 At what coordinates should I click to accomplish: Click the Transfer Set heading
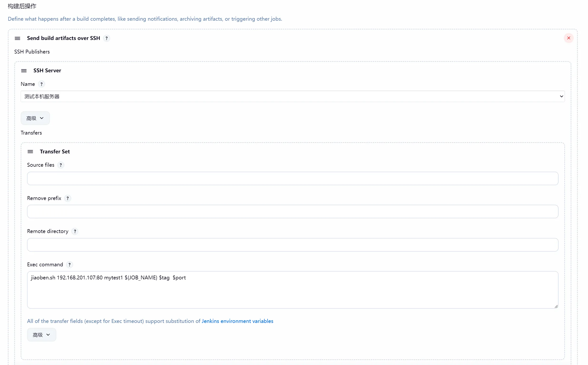55,152
